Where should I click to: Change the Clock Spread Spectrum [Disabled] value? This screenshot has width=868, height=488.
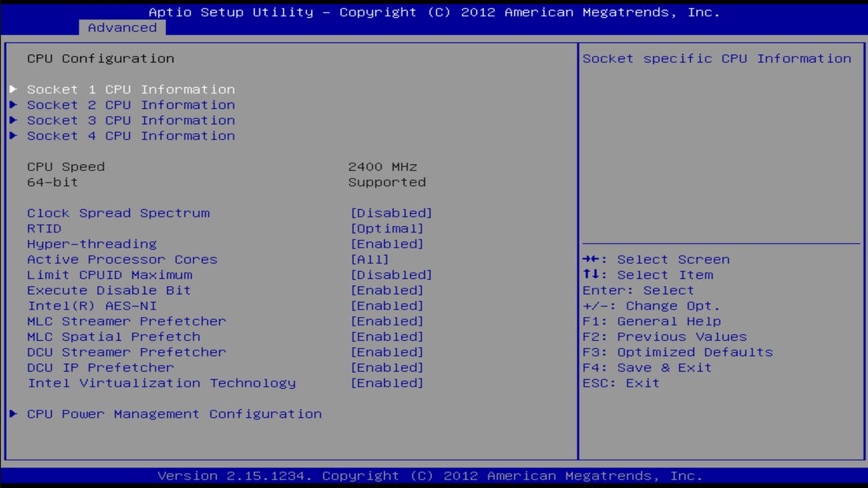click(x=391, y=213)
